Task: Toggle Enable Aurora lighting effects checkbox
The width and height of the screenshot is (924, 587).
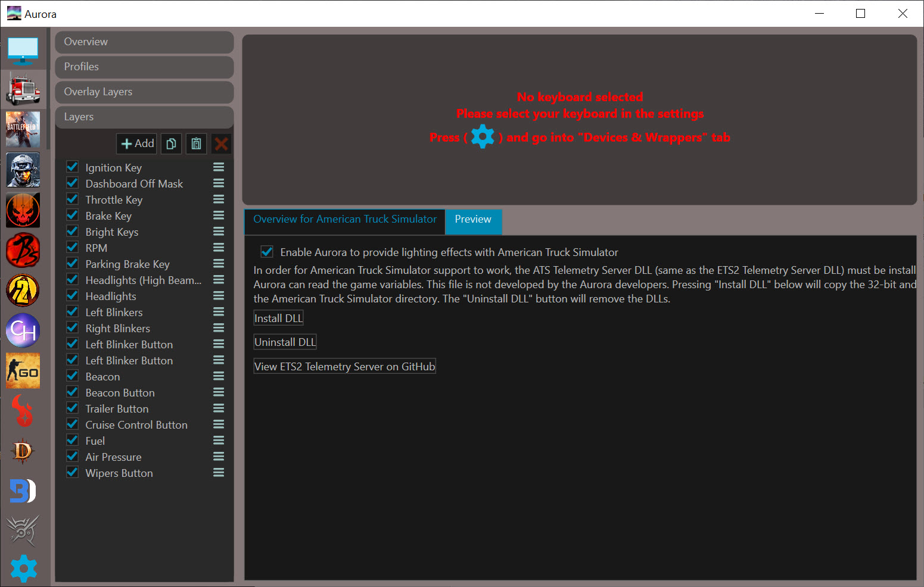Action: [267, 251]
